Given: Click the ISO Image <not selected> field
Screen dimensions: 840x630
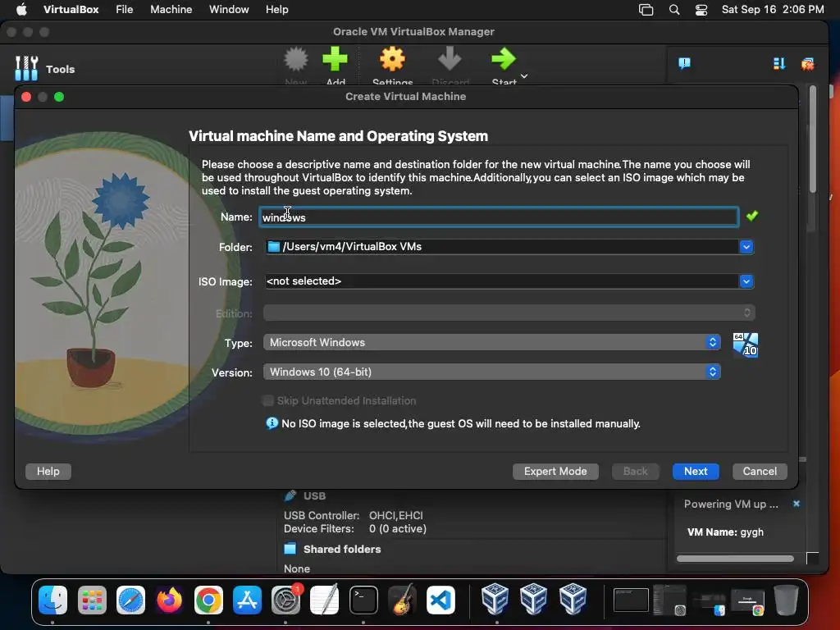Looking at the screenshot, I should click(x=502, y=281).
